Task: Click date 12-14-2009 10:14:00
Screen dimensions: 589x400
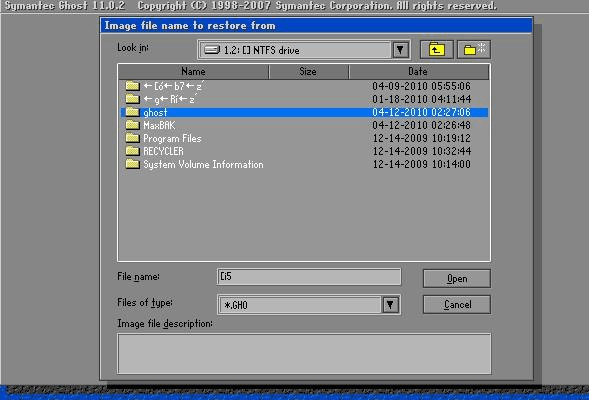Action: tap(421, 164)
